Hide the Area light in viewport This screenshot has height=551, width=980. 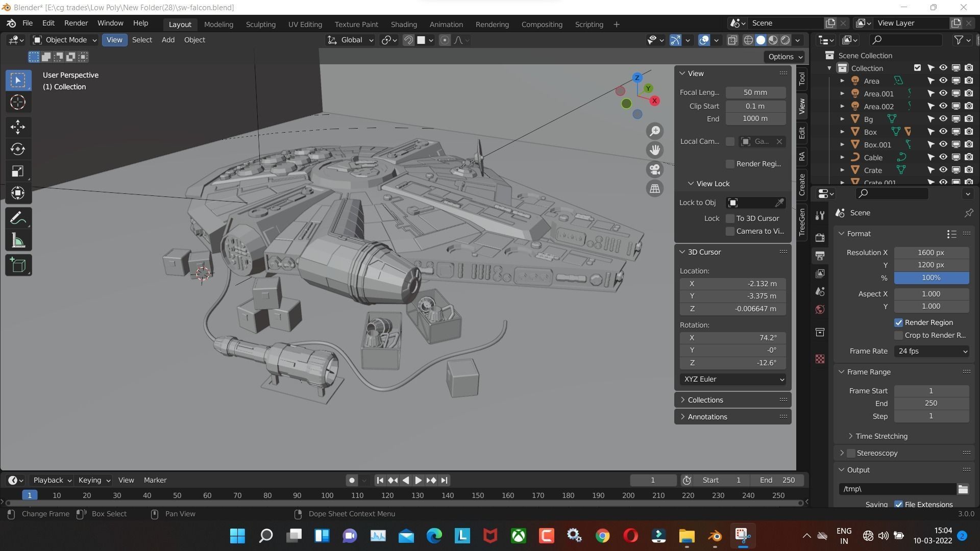click(x=943, y=81)
